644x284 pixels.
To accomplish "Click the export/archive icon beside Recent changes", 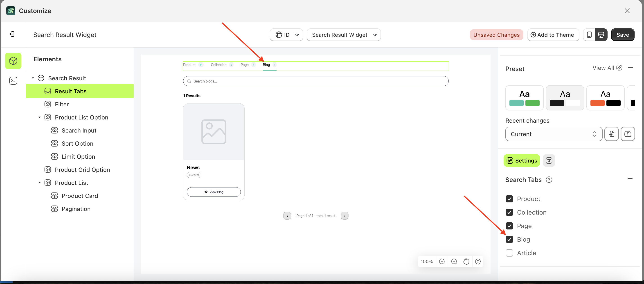I will [x=628, y=134].
